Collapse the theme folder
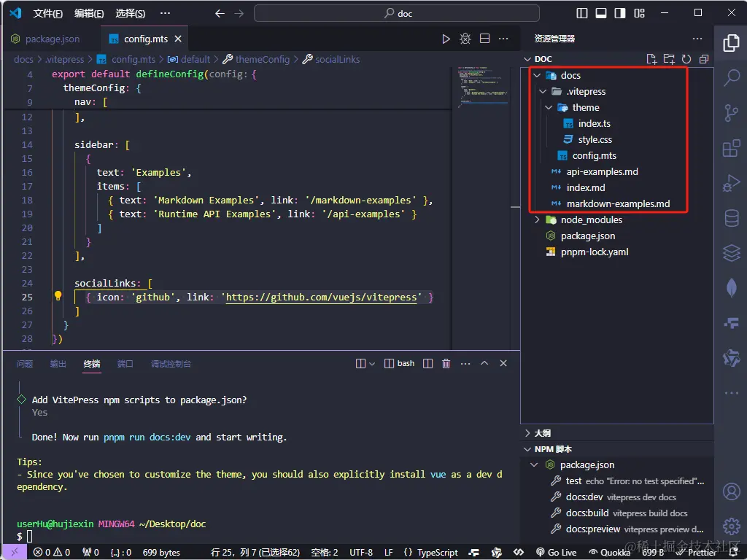This screenshot has height=560, width=747. coord(549,108)
